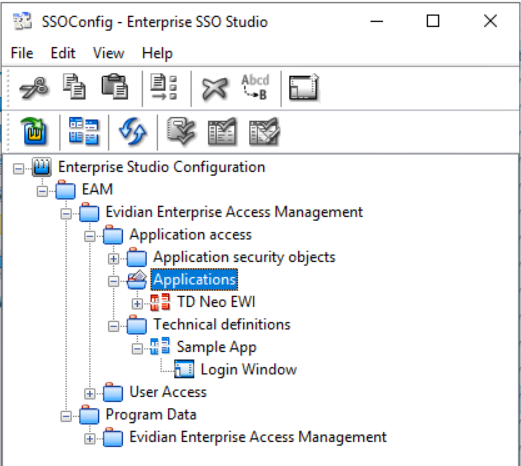Maximize the SSOConfig window

433,21
